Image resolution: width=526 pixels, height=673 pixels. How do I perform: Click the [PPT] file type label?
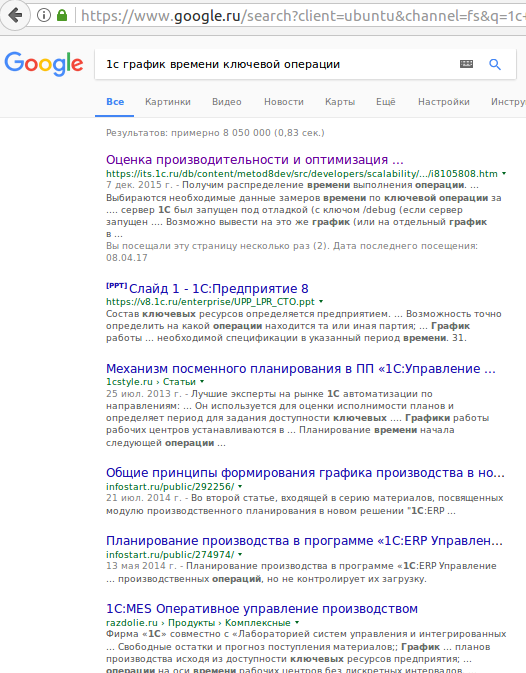pos(116,285)
